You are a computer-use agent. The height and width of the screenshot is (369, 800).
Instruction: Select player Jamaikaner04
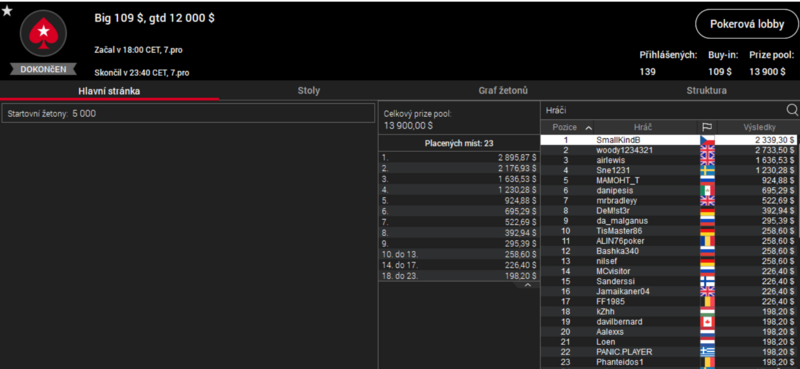point(668,291)
